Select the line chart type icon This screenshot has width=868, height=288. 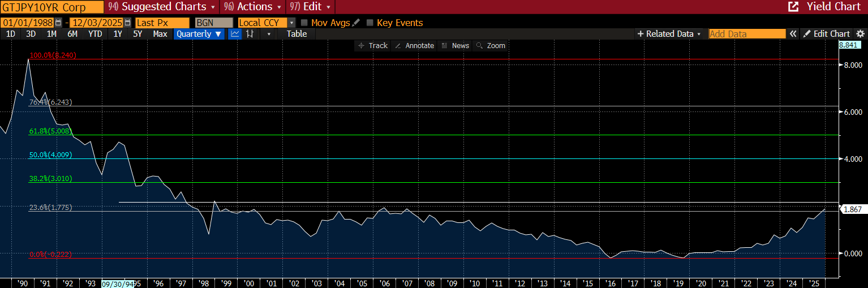235,34
